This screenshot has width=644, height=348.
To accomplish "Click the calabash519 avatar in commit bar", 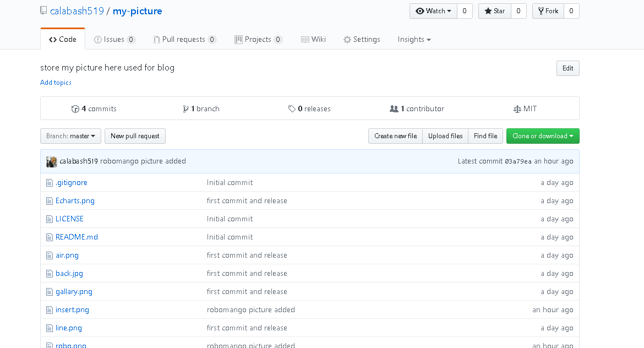I will [51, 161].
